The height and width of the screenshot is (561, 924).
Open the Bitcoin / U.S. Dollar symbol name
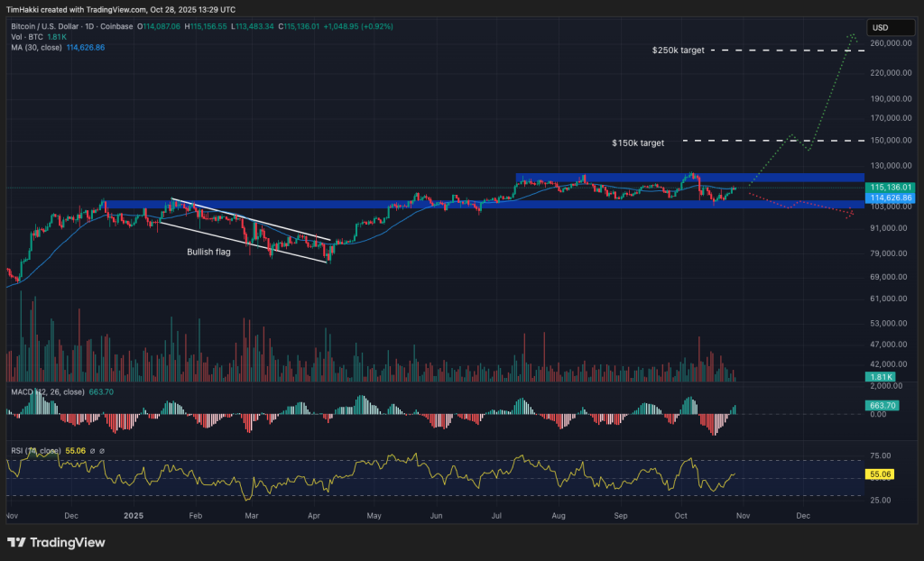(45, 27)
